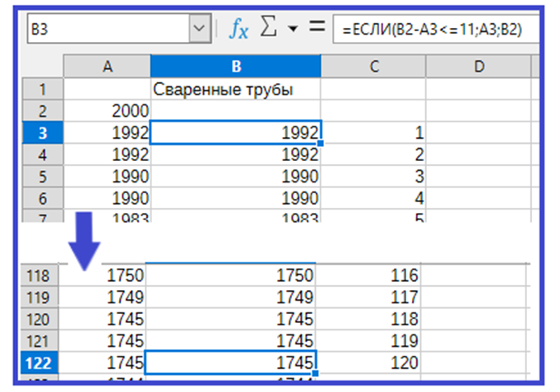This screenshot has width=560, height=392.
Task: Open the Function Wizard fx icon
Action: pyautogui.click(x=238, y=29)
